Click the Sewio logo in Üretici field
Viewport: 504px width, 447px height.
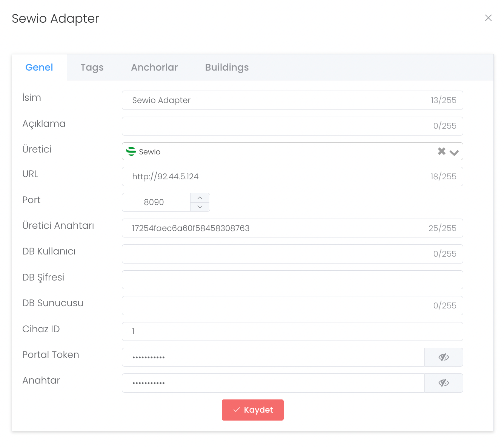tap(131, 151)
